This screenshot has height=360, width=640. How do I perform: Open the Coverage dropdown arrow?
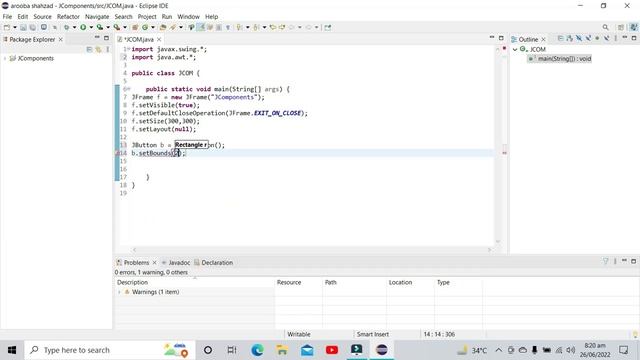click(108, 27)
